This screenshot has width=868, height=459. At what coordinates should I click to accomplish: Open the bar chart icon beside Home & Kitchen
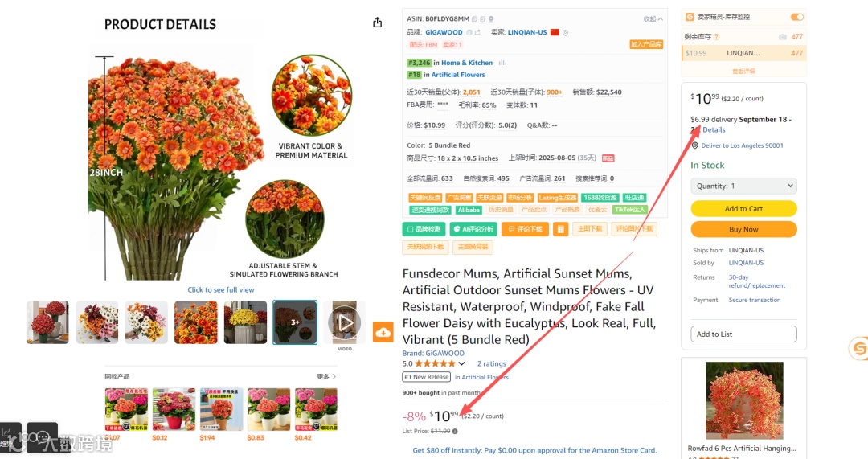(502, 63)
